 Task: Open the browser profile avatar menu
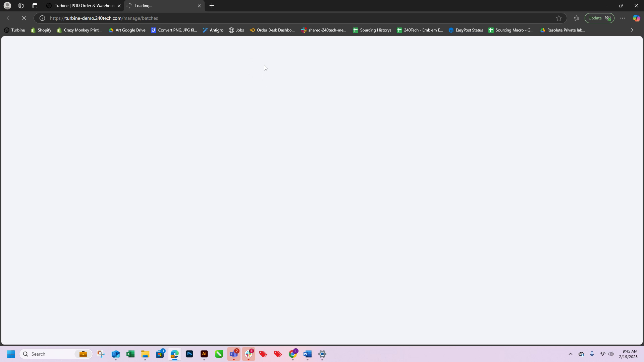click(7, 6)
